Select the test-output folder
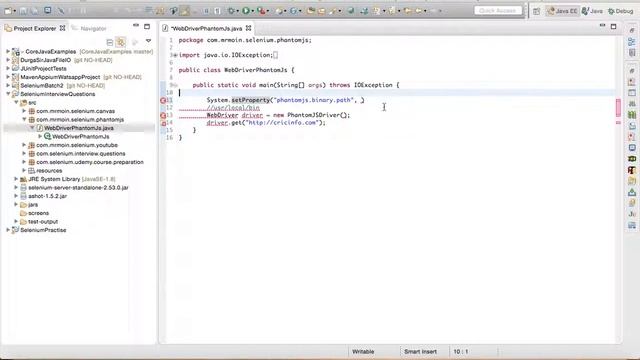 pos(43,222)
